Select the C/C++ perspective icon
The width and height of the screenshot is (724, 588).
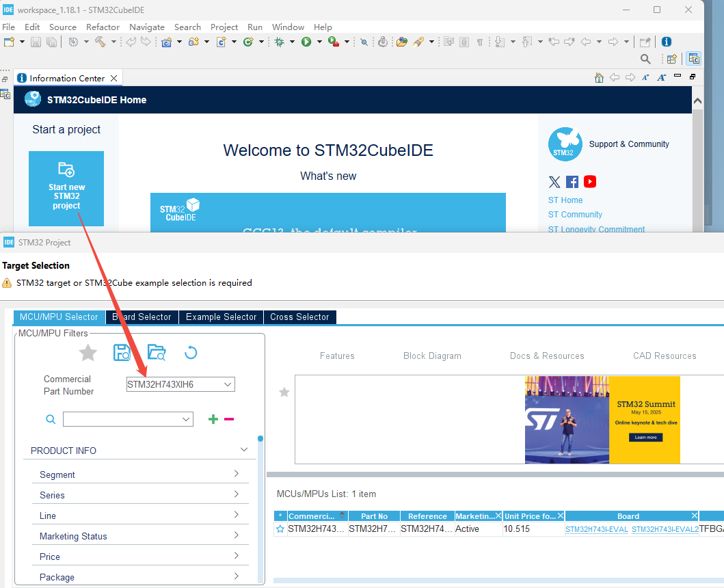(x=693, y=59)
